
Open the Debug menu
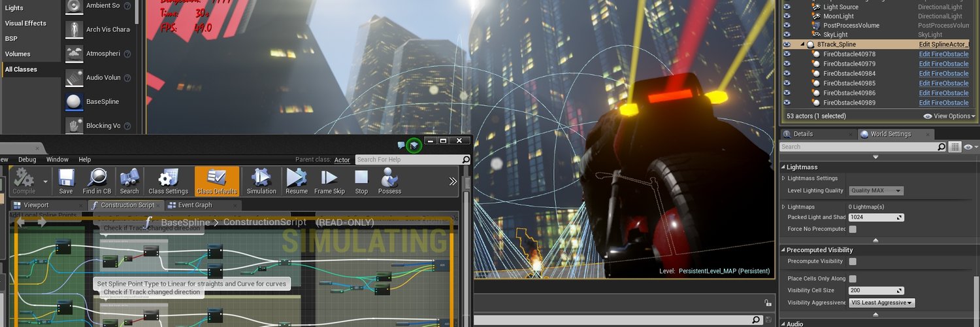(27, 160)
